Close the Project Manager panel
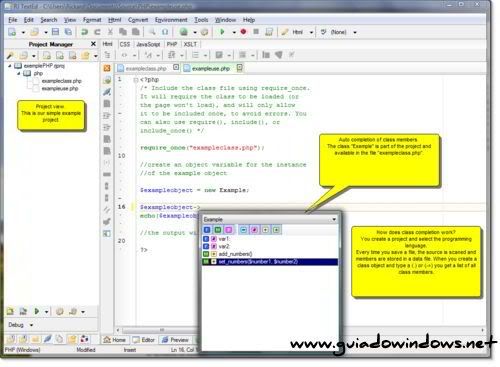 93,44
